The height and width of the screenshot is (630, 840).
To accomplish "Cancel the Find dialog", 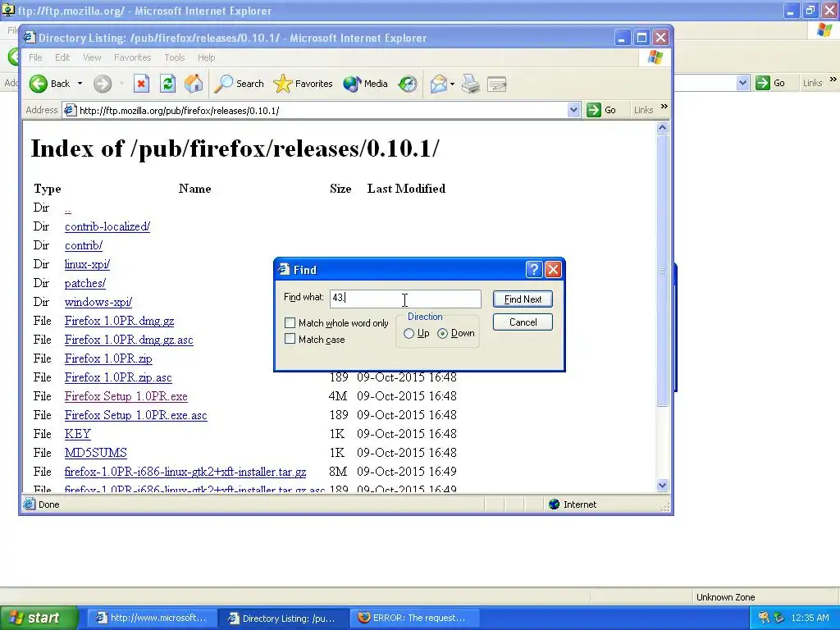I will (523, 322).
